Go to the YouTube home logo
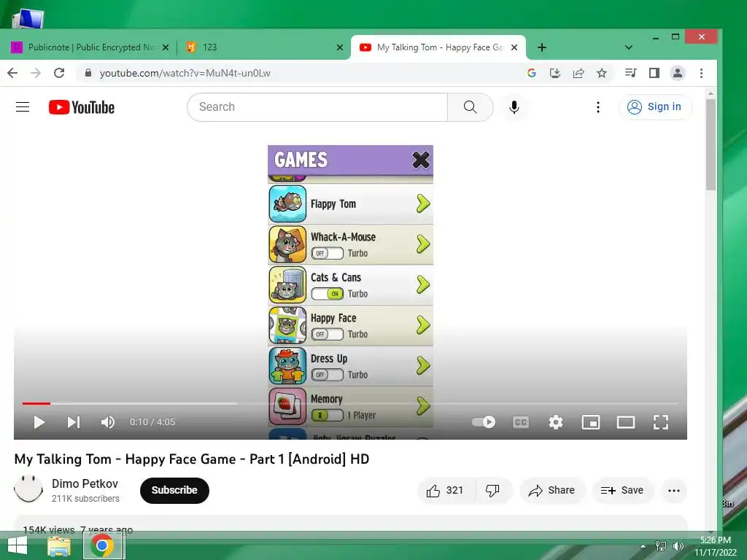 coord(82,107)
